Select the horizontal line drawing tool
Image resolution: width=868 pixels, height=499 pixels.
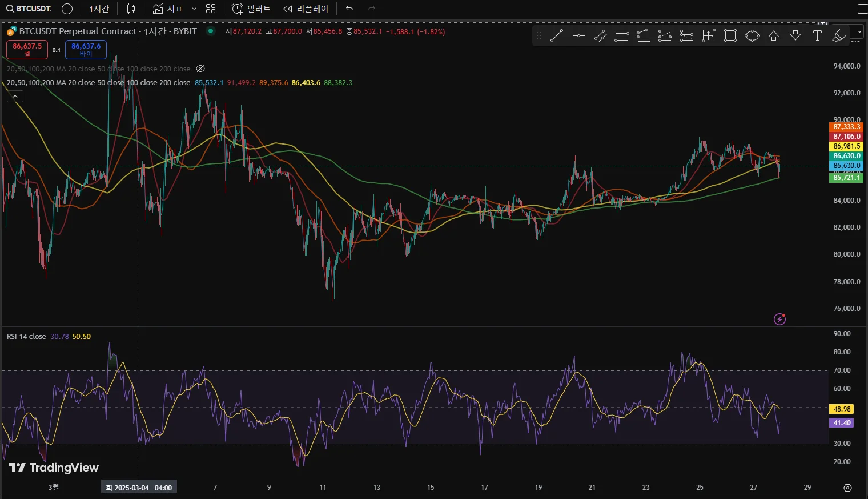(578, 36)
